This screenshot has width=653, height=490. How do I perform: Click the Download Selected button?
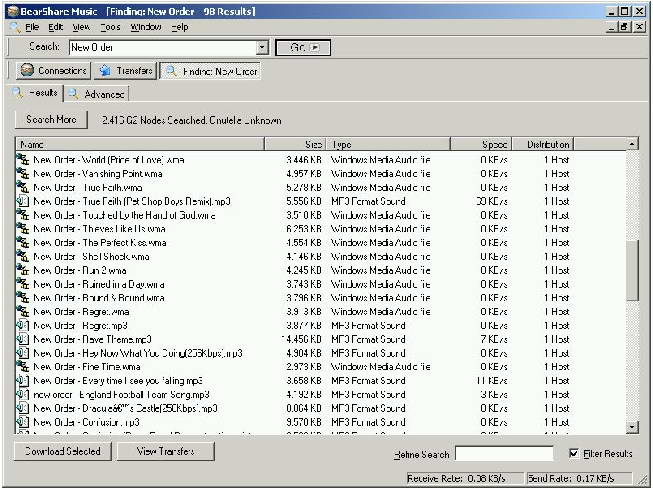(63, 451)
